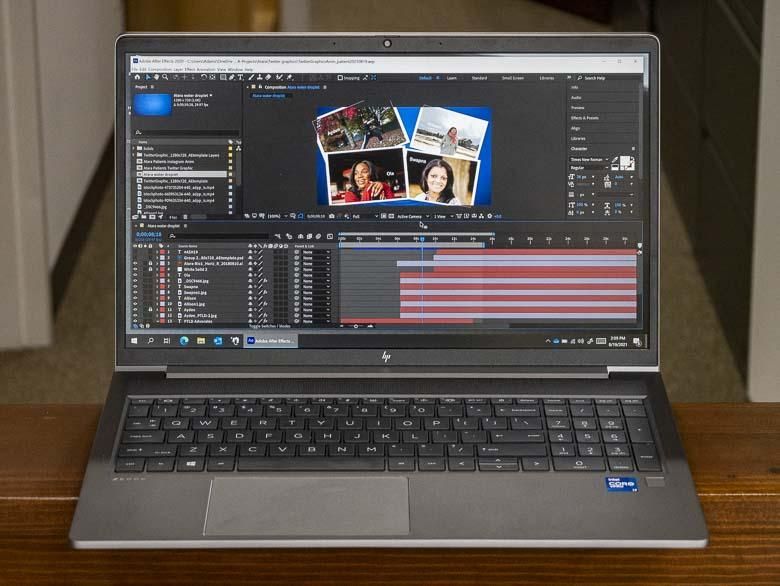This screenshot has width=780, height=586.
Task: Toggle visibility of the Swapna layer
Action: (x=136, y=286)
